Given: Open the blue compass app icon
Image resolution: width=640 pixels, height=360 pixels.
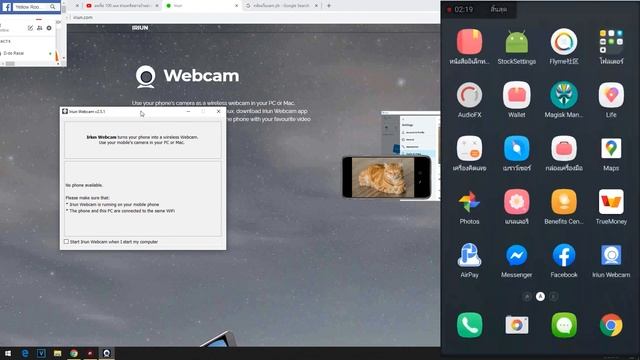Looking at the screenshot, I should tap(516, 149).
